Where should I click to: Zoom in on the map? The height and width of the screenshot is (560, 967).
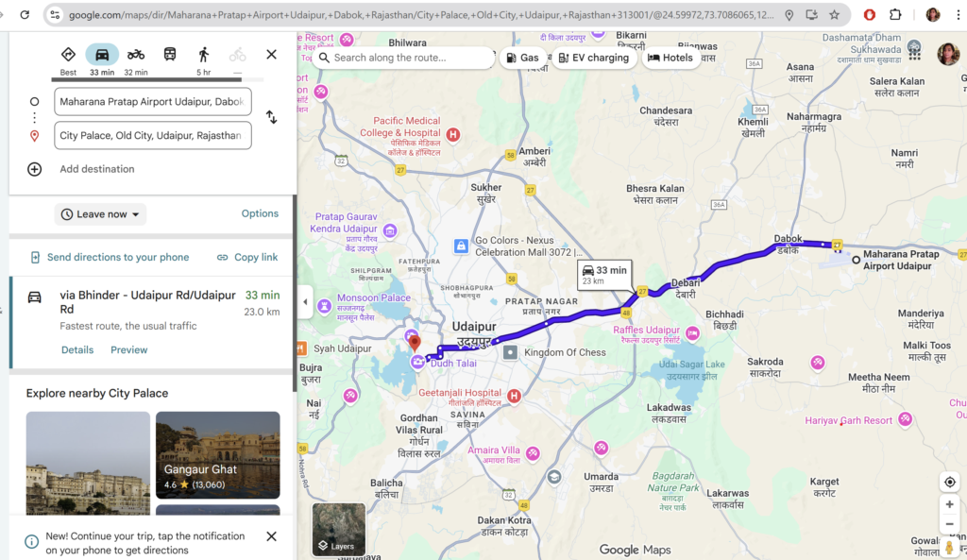pos(949,505)
